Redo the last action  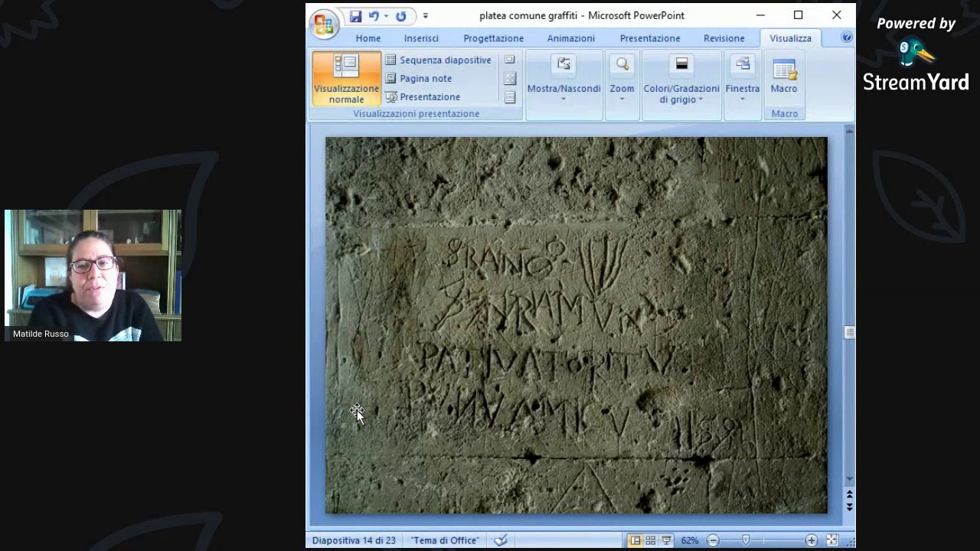tap(401, 16)
